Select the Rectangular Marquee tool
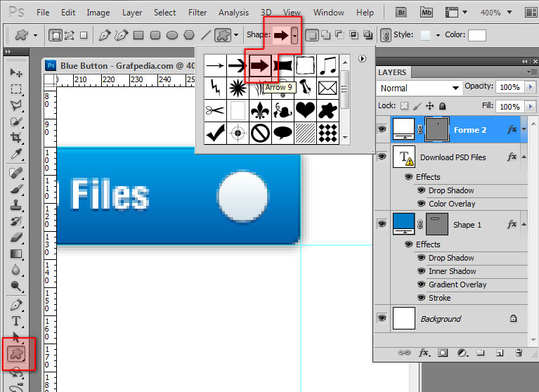539x392 pixels. 16,89
